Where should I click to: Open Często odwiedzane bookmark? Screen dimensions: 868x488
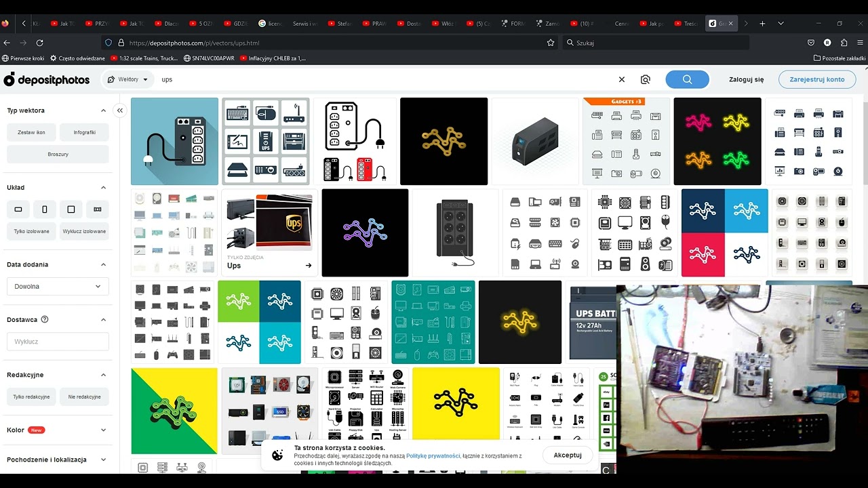(77, 58)
